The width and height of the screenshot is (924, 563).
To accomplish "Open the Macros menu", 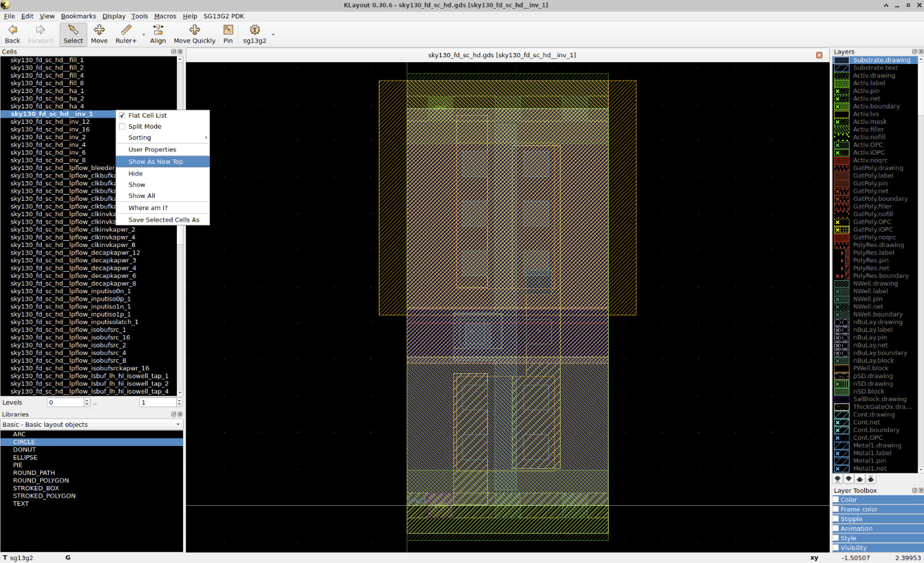I will pos(165,16).
